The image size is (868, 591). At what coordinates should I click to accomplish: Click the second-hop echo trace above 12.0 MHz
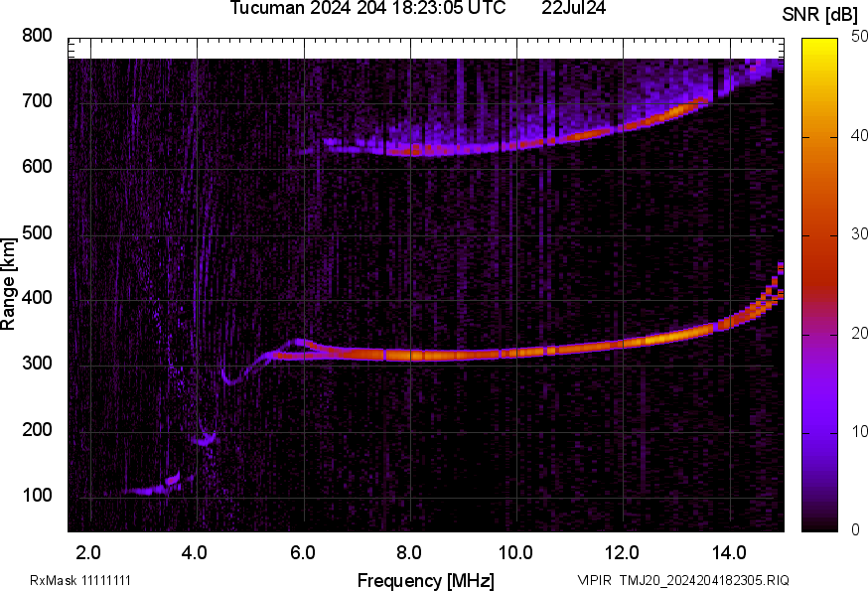[x=624, y=126]
